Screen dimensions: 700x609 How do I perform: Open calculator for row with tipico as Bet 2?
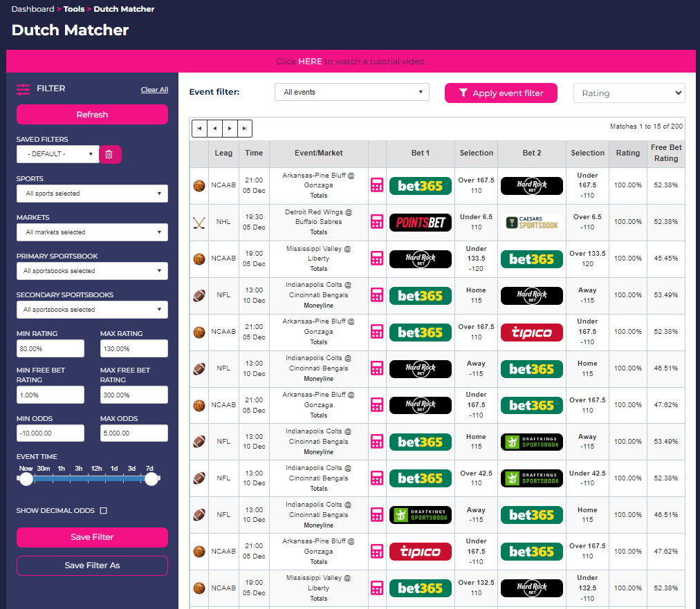377,332
